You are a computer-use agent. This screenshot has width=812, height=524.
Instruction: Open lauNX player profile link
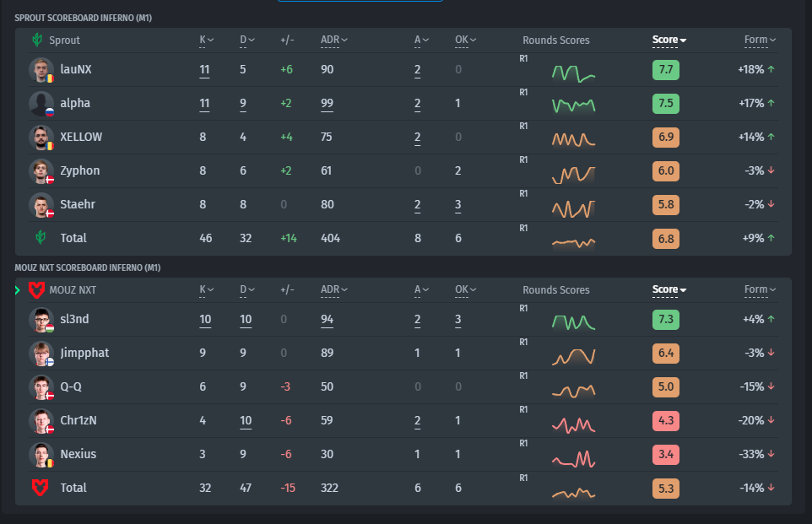point(76,69)
